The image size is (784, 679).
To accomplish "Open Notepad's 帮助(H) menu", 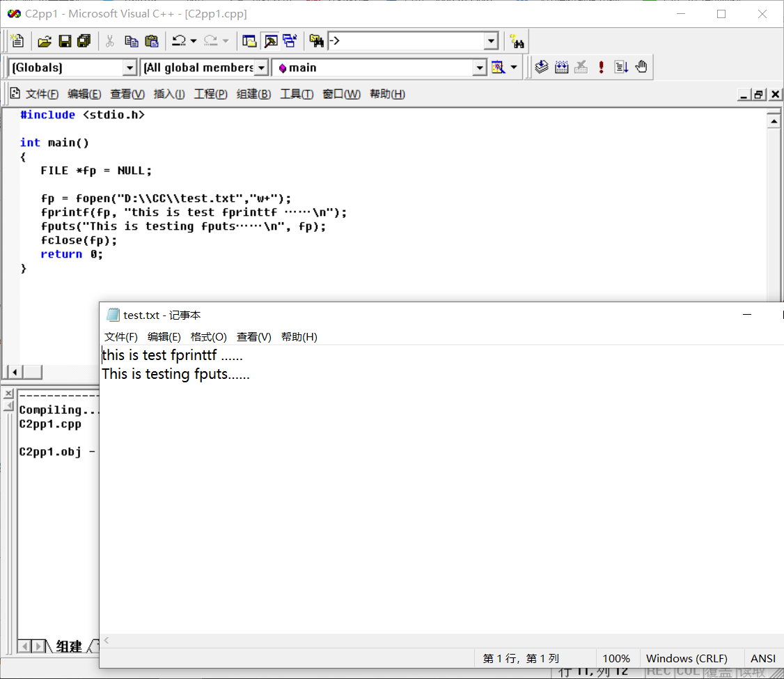I will coord(299,337).
